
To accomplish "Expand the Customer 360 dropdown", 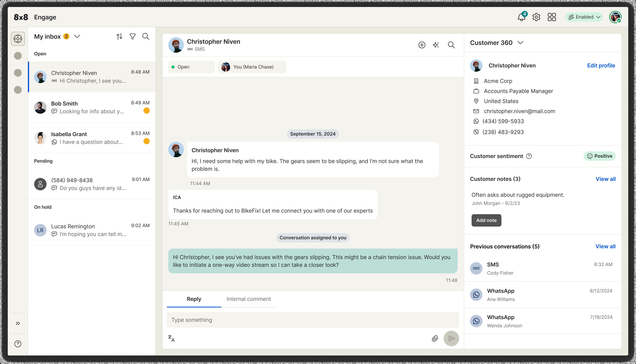I will click(520, 43).
